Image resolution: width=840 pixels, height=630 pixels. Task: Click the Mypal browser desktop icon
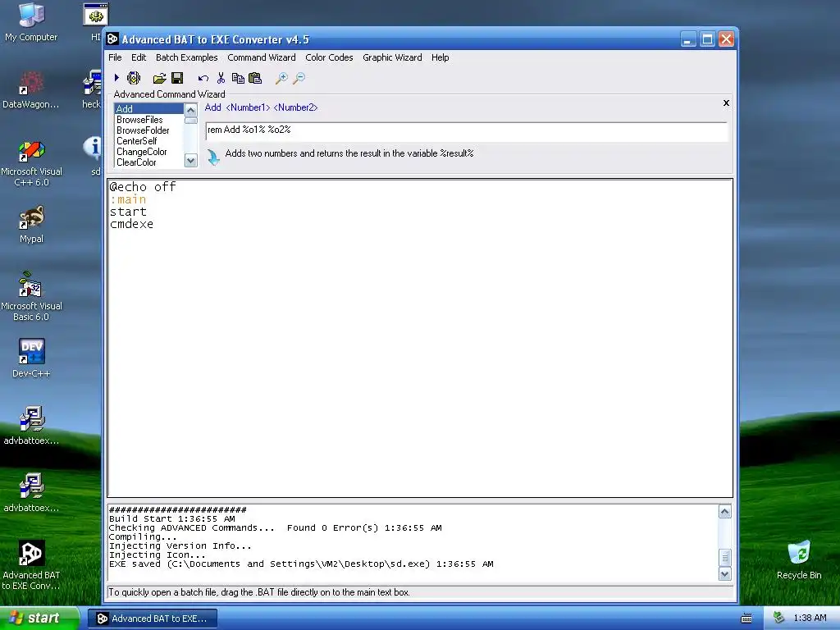31,224
